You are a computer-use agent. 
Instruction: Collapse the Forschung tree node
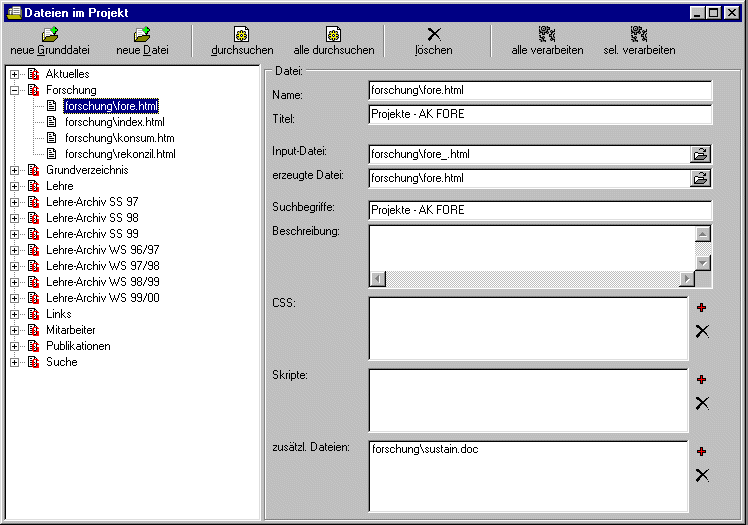click(14, 90)
